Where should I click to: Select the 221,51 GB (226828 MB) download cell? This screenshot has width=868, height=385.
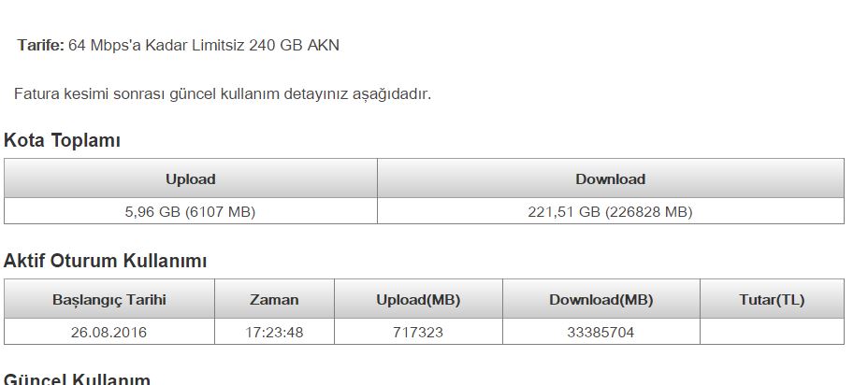click(610, 212)
